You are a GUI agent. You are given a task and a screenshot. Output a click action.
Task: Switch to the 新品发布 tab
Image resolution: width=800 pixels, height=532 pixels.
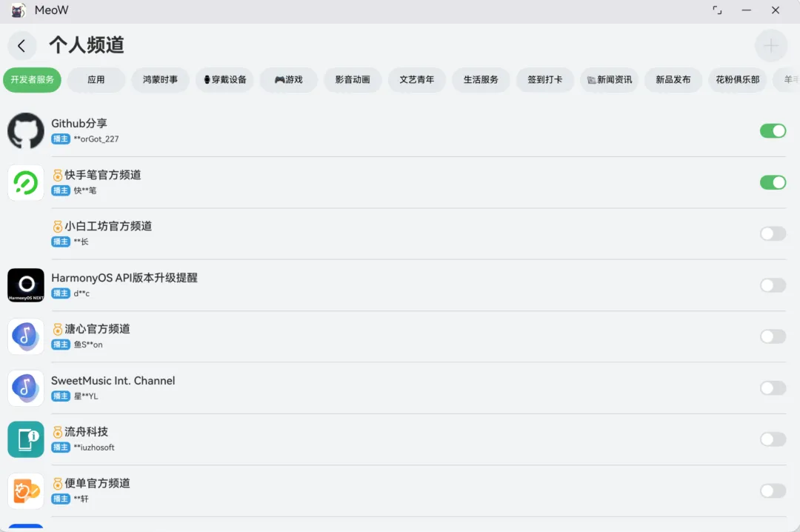click(673, 79)
